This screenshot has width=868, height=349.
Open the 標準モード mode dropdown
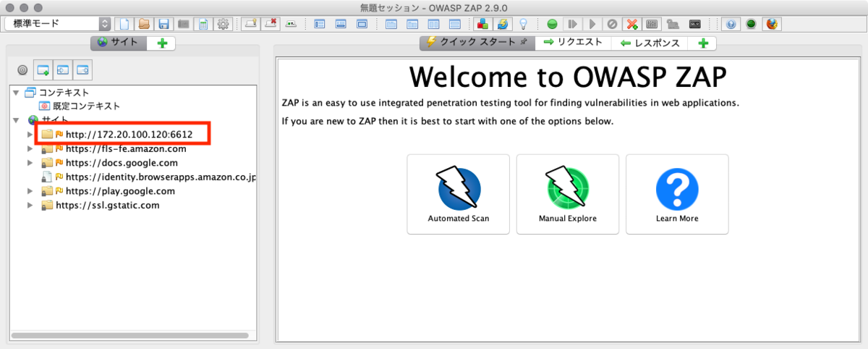(x=58, y=23)
